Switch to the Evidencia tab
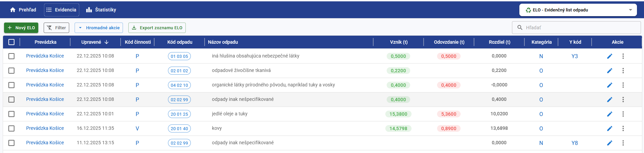 point(62,10)
